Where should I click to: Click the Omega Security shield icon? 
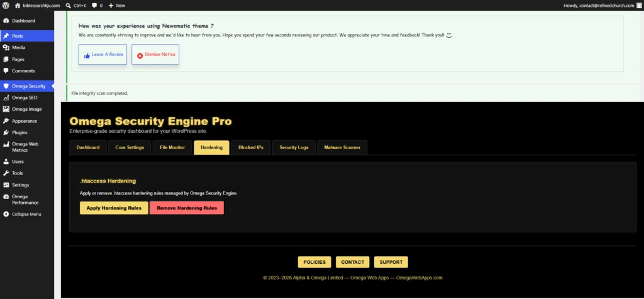(6, 86)
